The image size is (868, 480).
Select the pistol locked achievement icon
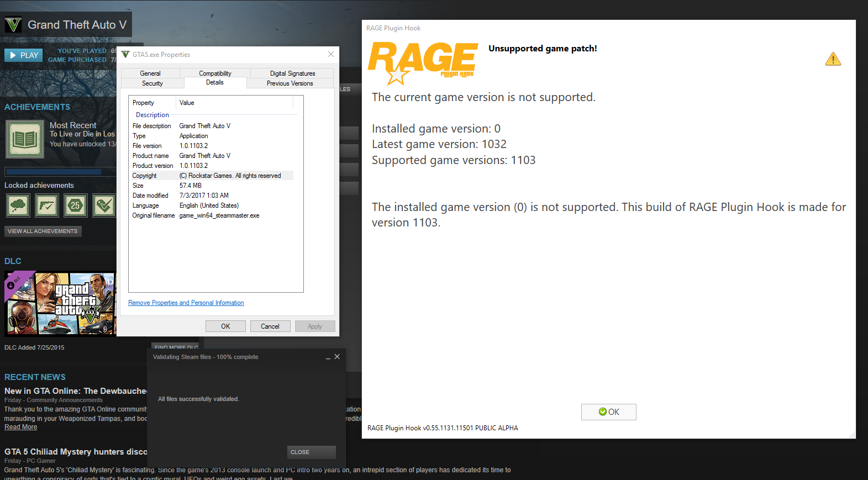[46, 206]
